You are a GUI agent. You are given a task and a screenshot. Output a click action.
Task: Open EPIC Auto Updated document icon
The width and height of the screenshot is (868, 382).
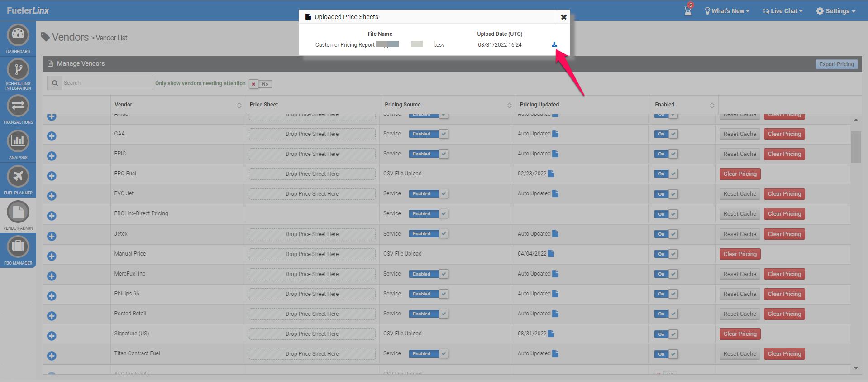pyautogui.click(x=555, y=154)
